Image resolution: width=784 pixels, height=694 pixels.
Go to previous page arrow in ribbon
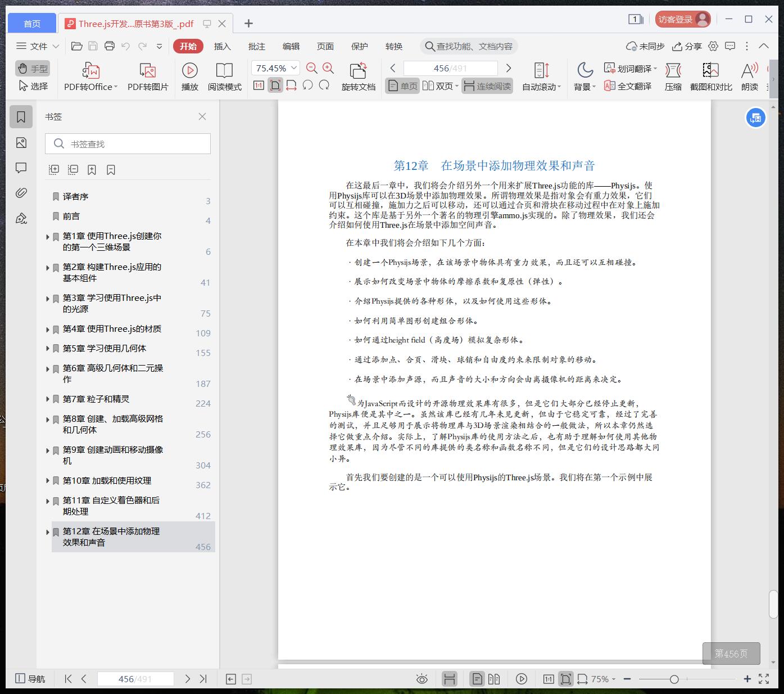[393, 68]
